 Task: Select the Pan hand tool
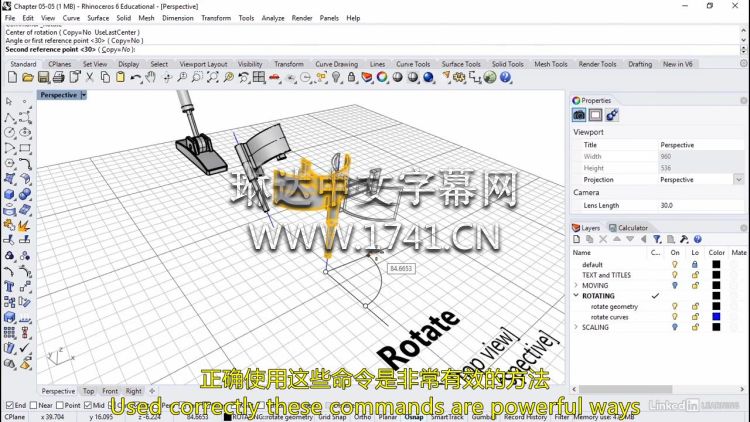(151, 77)
